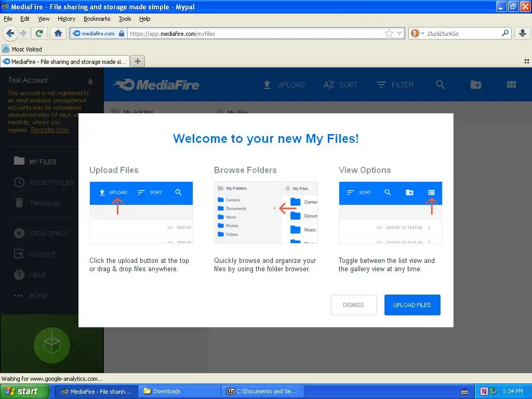This screenshot has height=399, width=532.
Task: Open the DuckDuckGo search engine selector
Action: coord(417,33)
